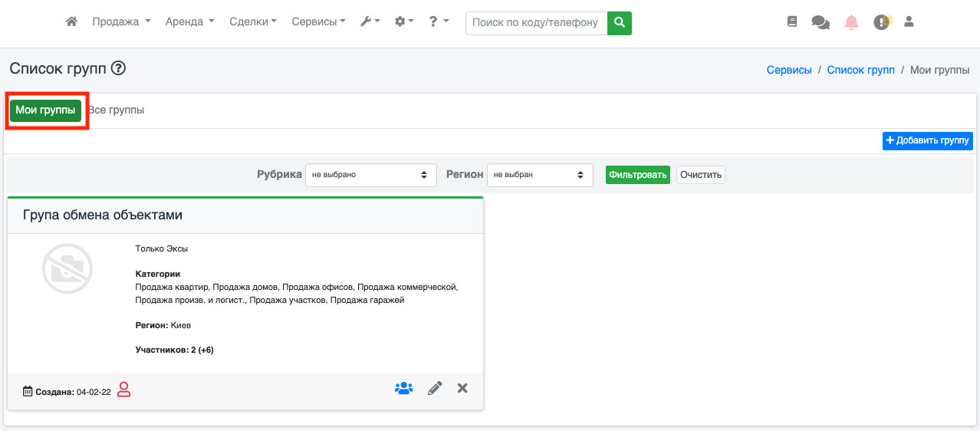
Task: Open the wrench tools dropdown
Action: click(370, 22)
